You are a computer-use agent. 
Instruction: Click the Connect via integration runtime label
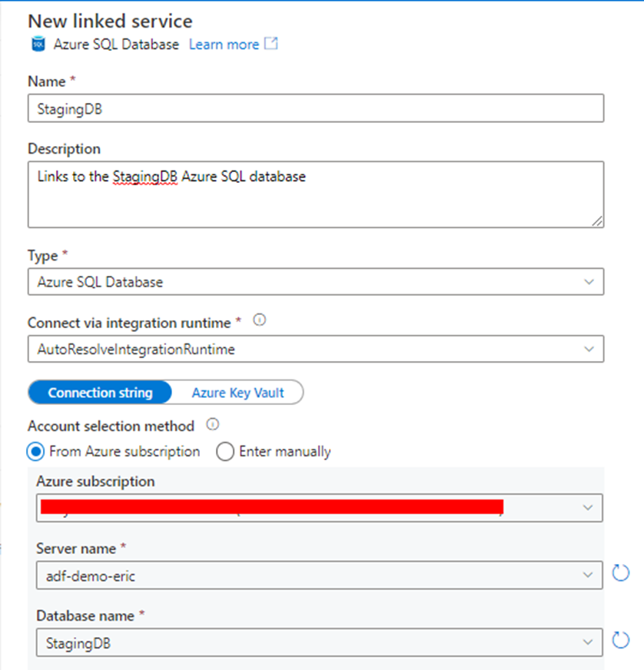tap(129, 323)
